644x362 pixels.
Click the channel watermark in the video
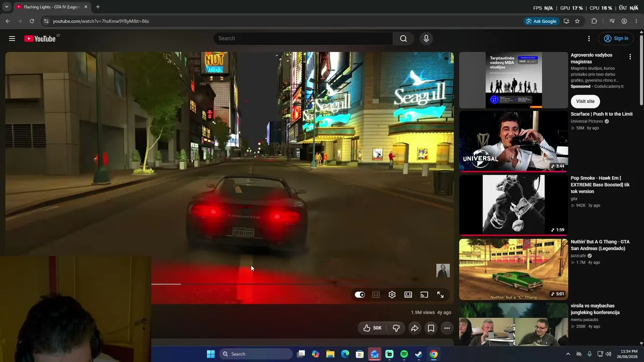click(x=443, y=270)
